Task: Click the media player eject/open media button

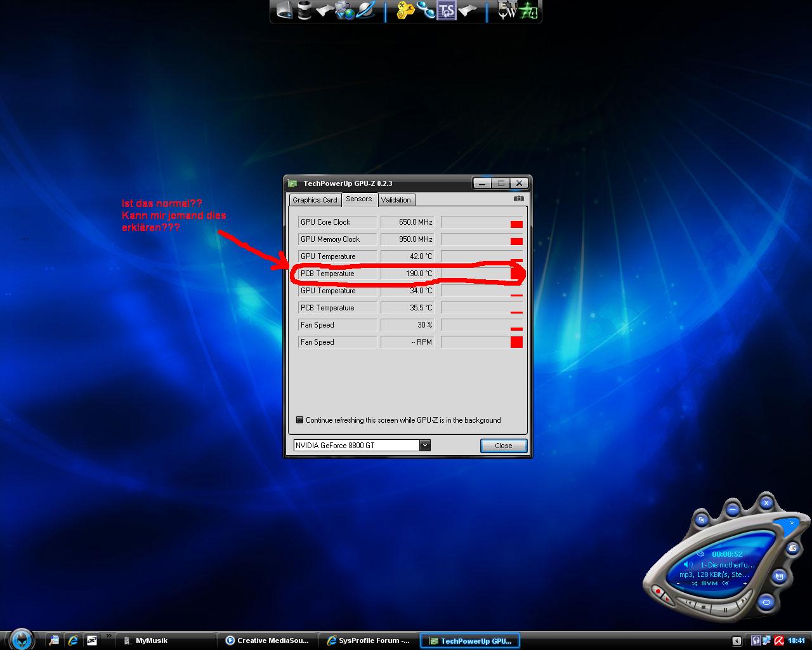Action: tap(792, 548)
